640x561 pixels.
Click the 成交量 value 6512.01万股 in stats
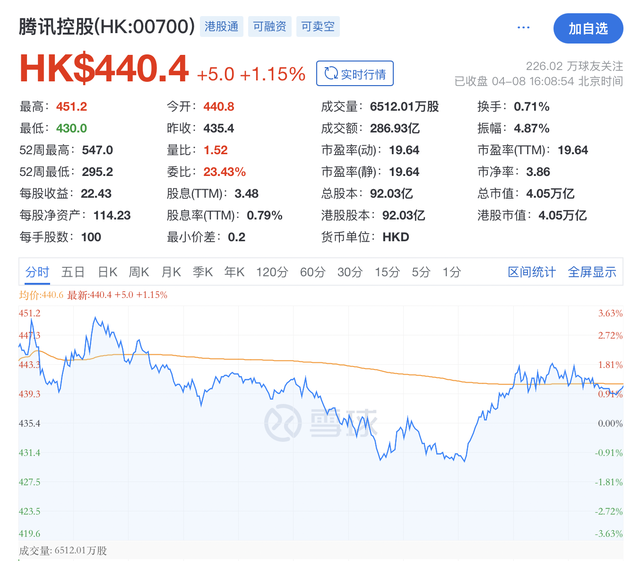pyautogui.click(x=404, y=107)
